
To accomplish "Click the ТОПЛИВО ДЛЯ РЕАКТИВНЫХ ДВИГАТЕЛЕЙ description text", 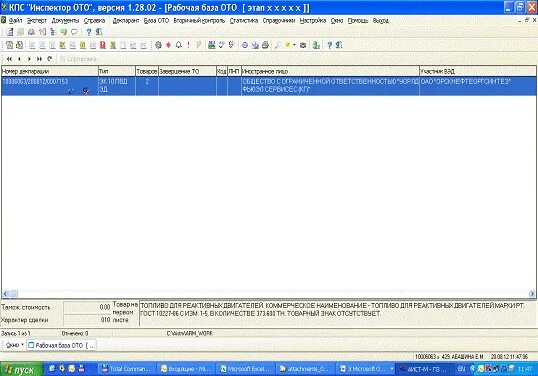I will [332, 309].
